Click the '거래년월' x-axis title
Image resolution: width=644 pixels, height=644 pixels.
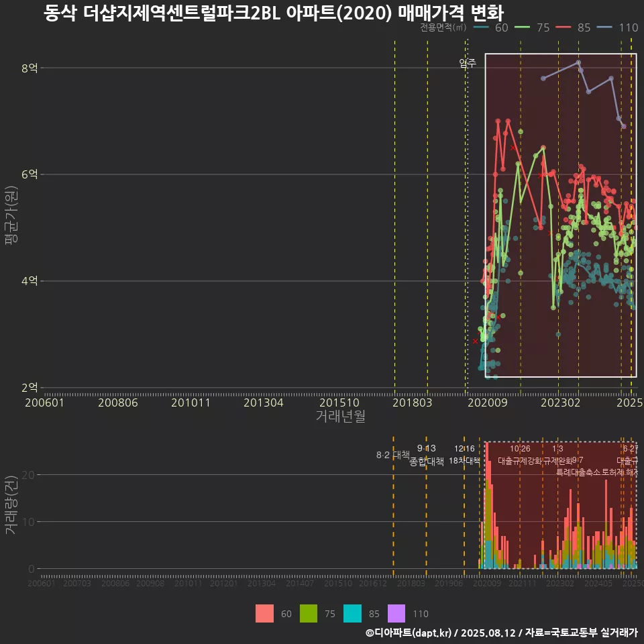[341, 416]
